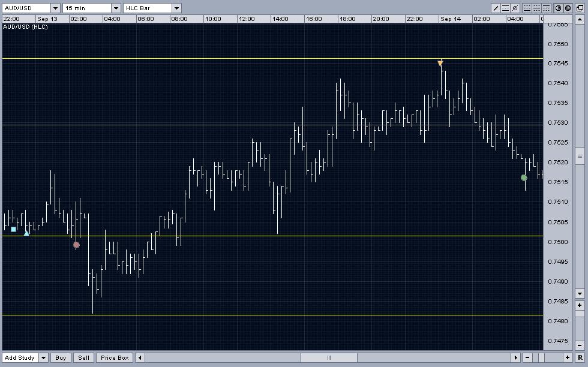Screen dimensions: 588x367
Task: Select the yellow horizontal line at 0.7500
Action: pos(272,236)
